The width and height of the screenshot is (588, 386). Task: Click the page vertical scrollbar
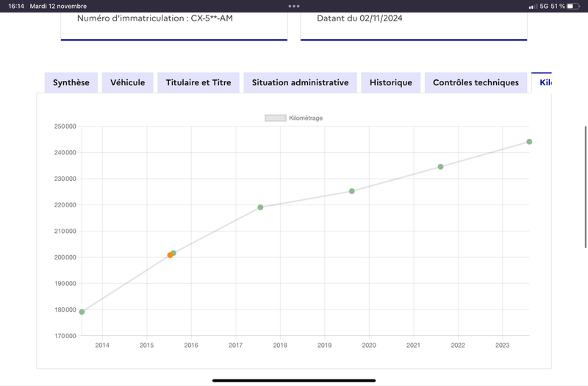pyautogui.click(x=585, y=187)
